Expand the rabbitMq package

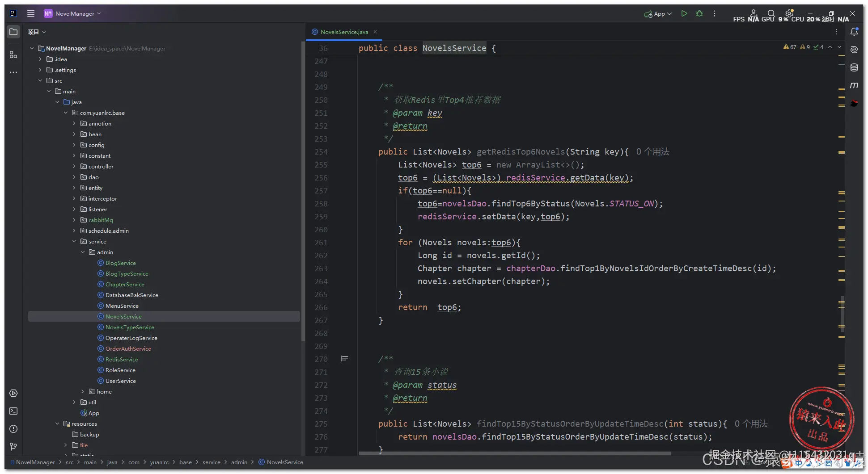74,220
